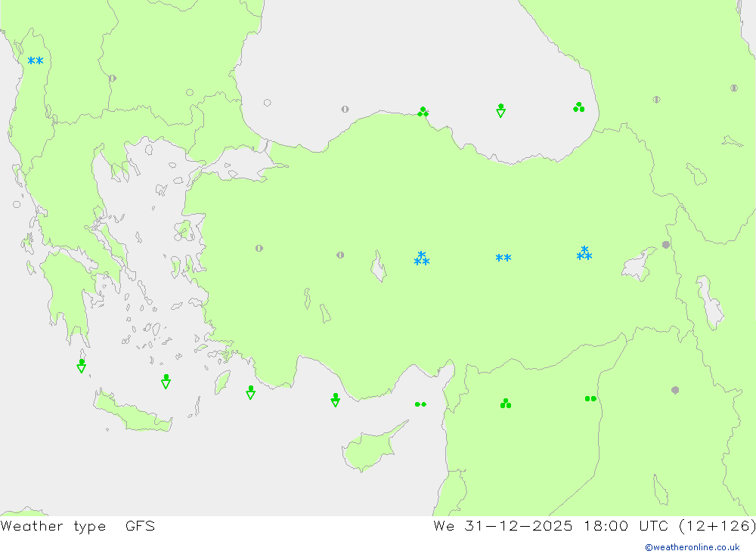756x554 pixels.
Task: Click the open circle symbol over Bulgaria
Action: pyautogui.click(x=190, y=92)
